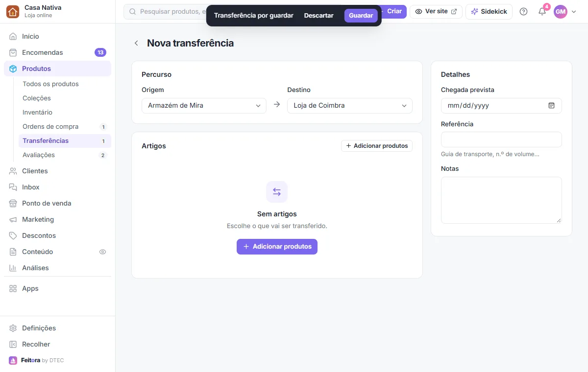Toggle the eye icon next to Conteúdo
Image resolution: width=588 pixels, height=372 pixels.
pos(102,252)
